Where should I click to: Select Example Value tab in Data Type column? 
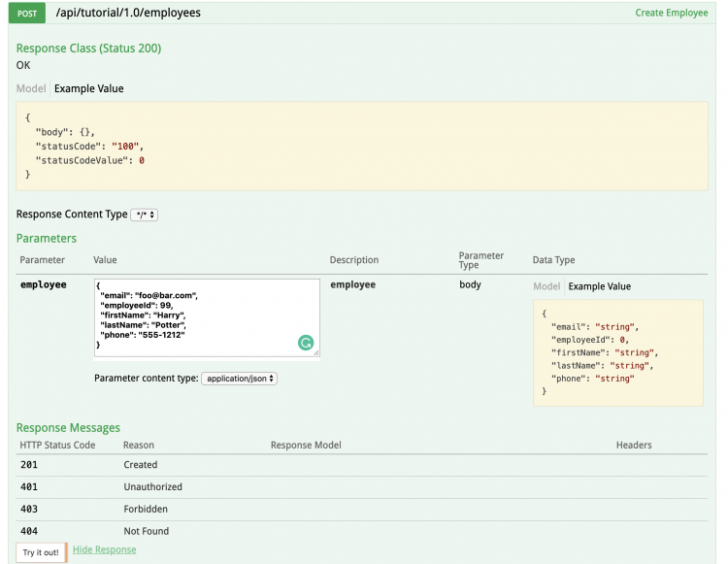pyautogui.click(x=599, y=286)
